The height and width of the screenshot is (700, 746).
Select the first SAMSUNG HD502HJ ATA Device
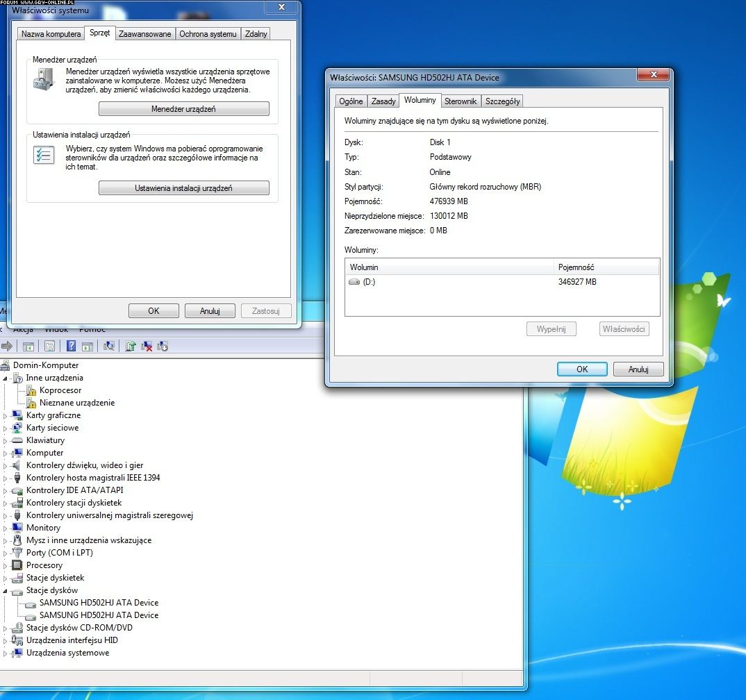99,603
